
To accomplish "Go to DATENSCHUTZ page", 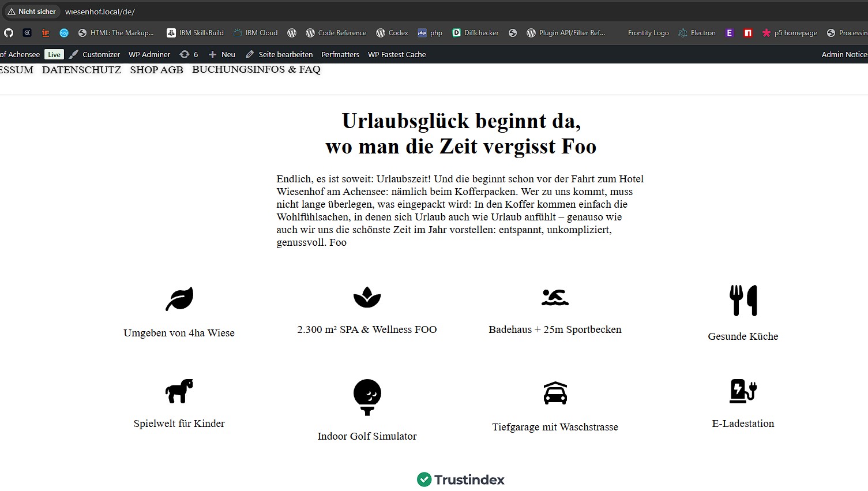I will (81, 70).
